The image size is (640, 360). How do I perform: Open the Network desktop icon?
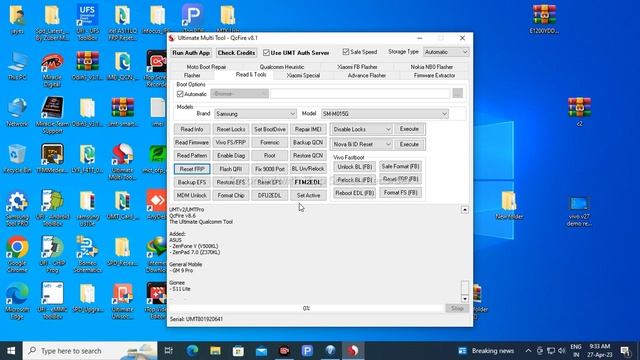17,113
